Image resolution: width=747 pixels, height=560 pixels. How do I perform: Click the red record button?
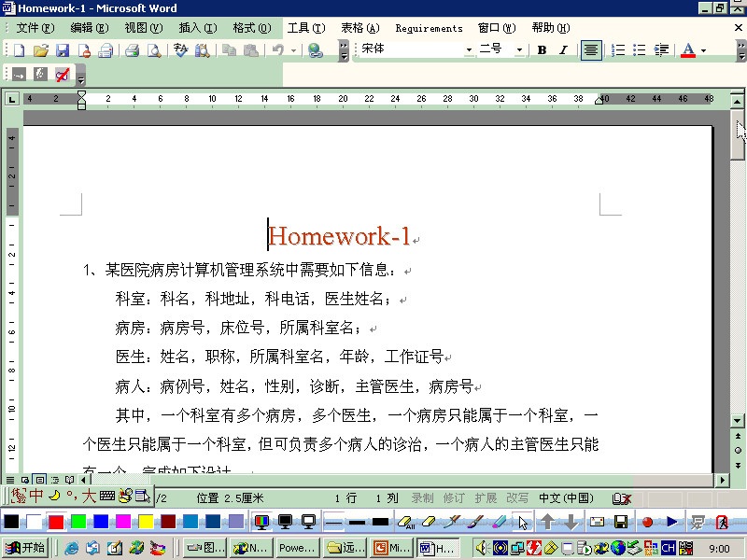(647, 523)
